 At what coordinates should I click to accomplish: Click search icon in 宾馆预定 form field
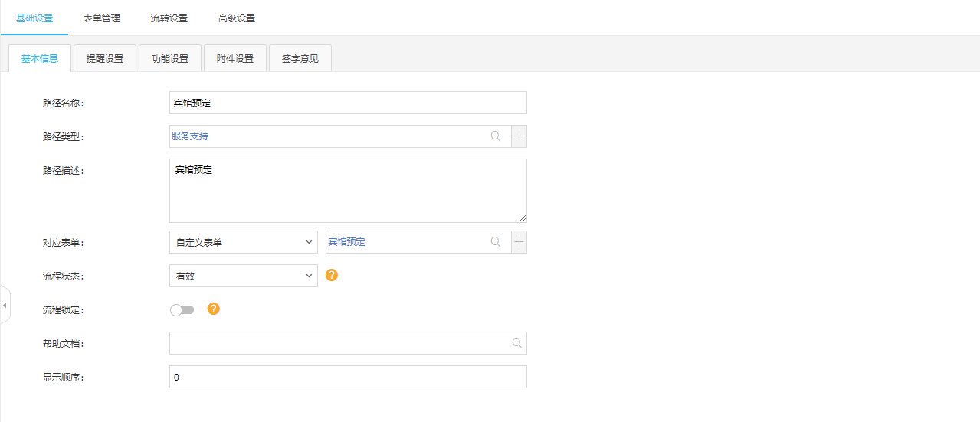496,242
